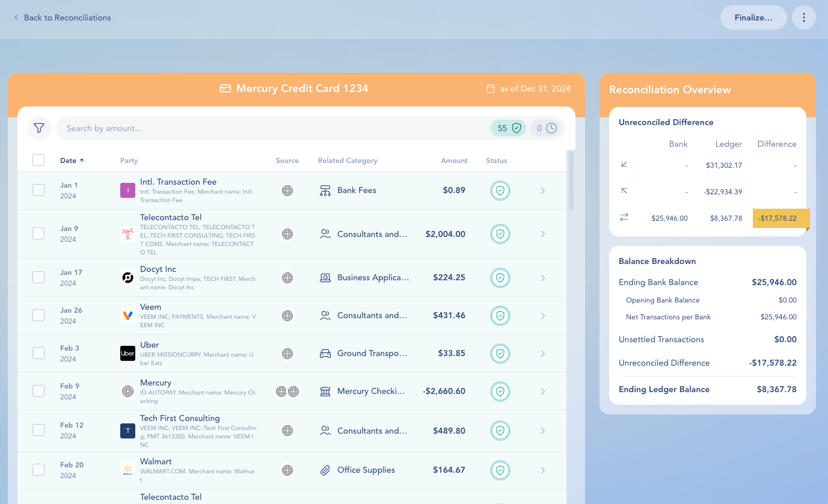Click the highlighted -$17,578.22 difference cell

coord(781,218)
